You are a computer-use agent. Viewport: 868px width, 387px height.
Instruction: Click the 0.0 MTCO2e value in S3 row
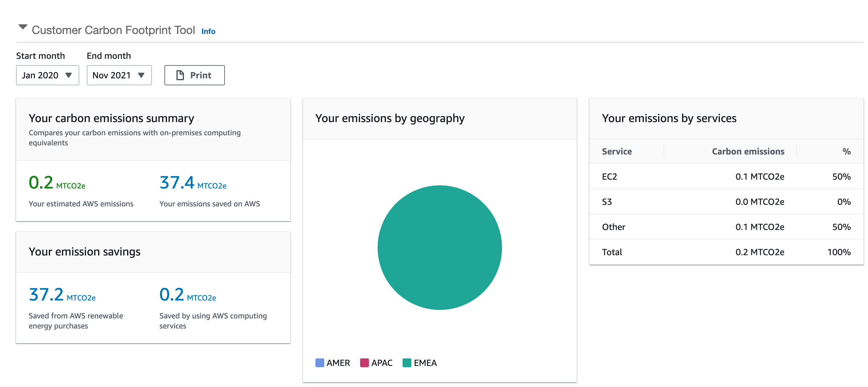760,202
